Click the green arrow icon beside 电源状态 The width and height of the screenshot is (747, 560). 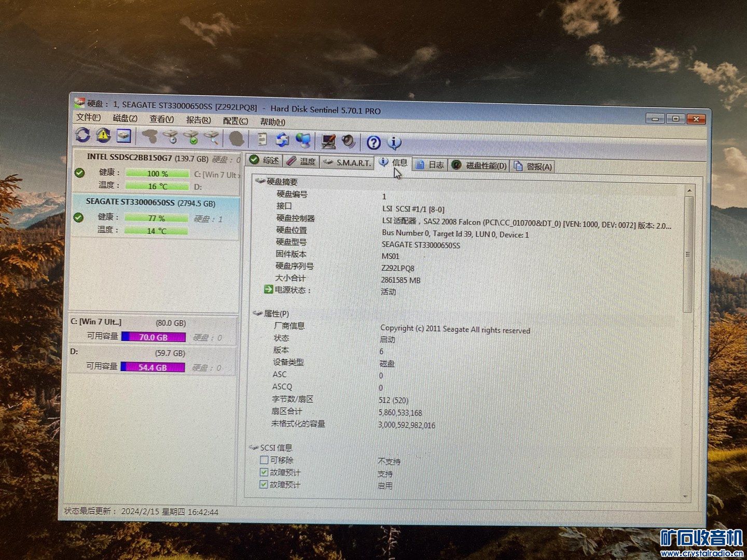pyautogui.click(x=268, y=289)
